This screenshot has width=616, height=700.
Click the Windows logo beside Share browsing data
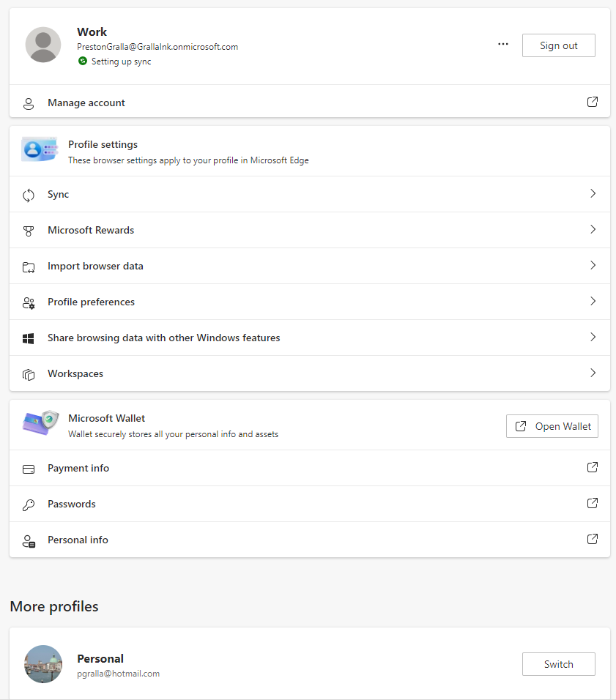[28, 338]
